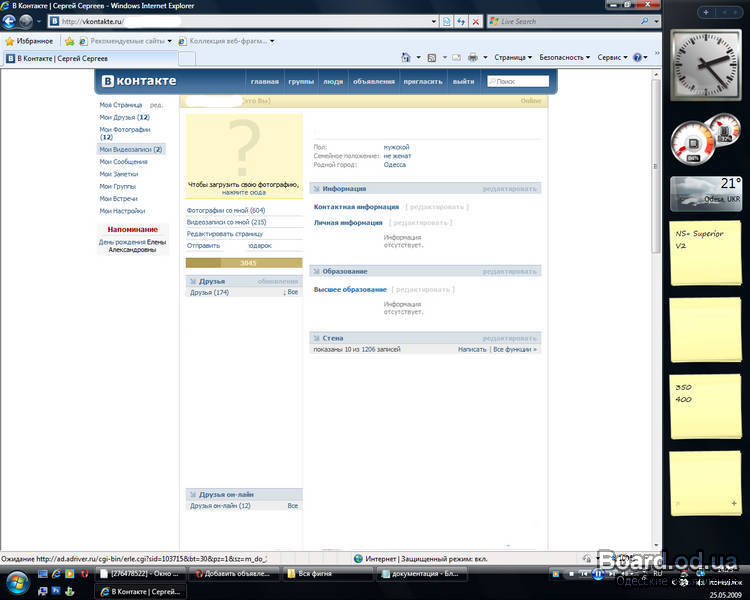The height and width of the screenshot is (600, 750).
Task: Select группы in the top navigation
Action: (300, 82)
